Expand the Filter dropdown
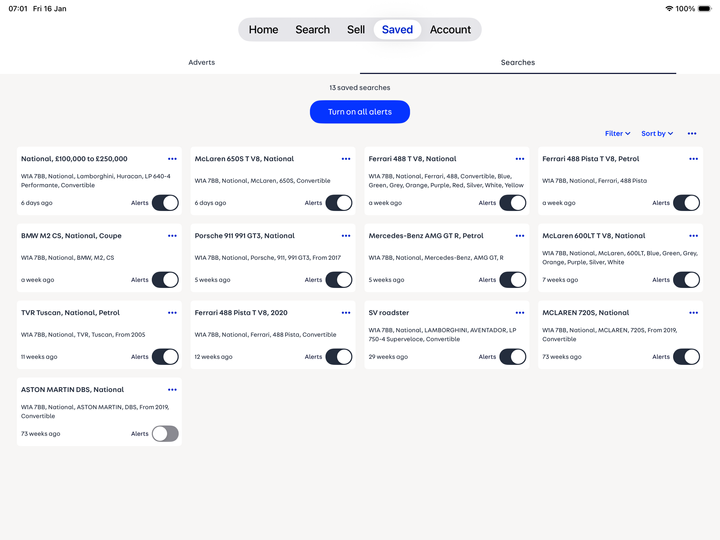The image size is (720, 540). [x=617, y=133]
